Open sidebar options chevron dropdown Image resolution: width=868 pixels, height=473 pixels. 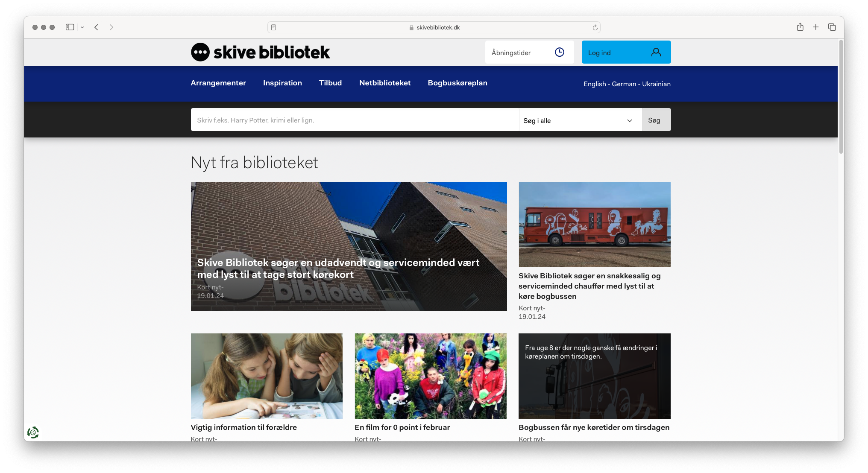[82, 27]
